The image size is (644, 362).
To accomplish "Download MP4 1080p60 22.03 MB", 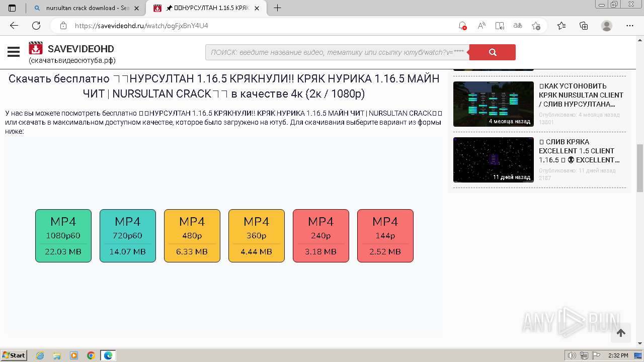I will click(x=63, y=236).
